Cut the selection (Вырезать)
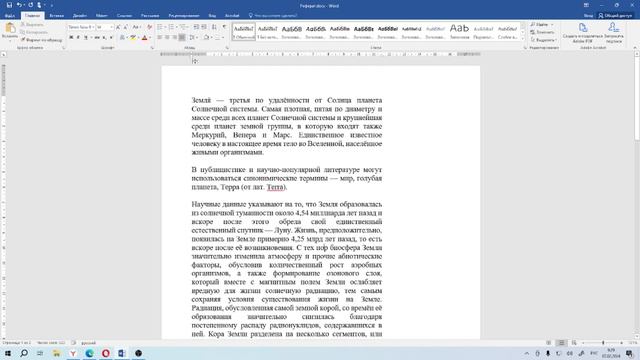This screenshot has height=360, width=640. pyautogui.click(x=32, y=24)
